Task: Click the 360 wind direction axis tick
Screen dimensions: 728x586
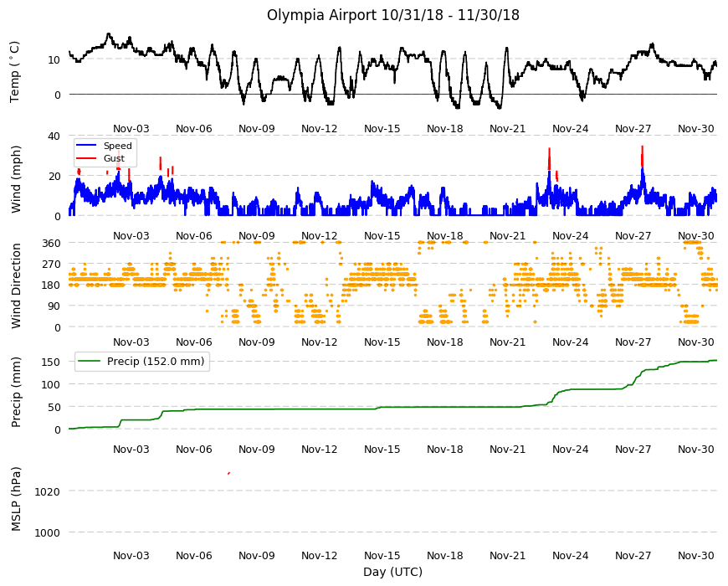Action: click(x=51, y=244)
